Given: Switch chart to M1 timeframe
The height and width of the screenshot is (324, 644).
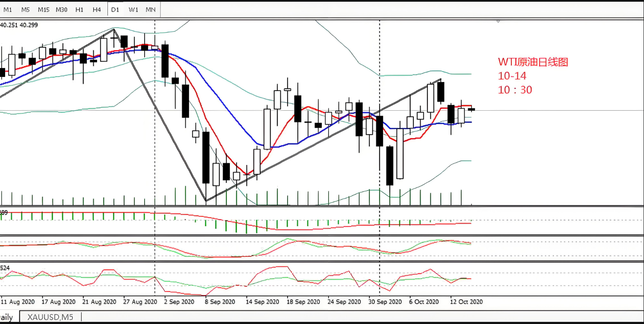Looking at the screenshot, I should [8, 9].
